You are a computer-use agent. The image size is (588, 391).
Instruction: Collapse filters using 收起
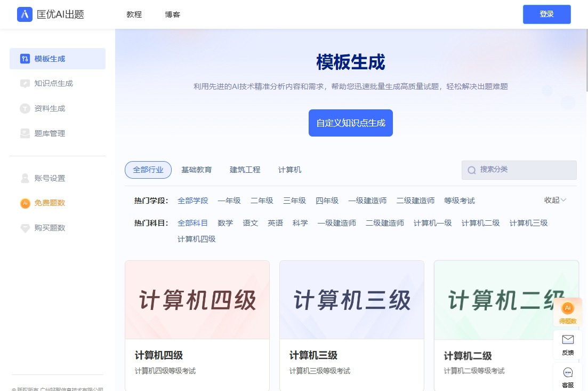pyautogui.click(x=554, y=201)
